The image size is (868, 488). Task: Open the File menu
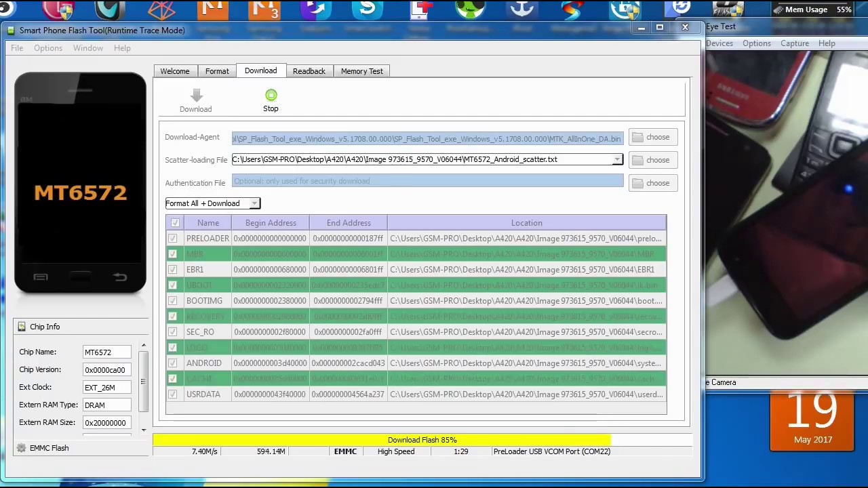point(17,48)
